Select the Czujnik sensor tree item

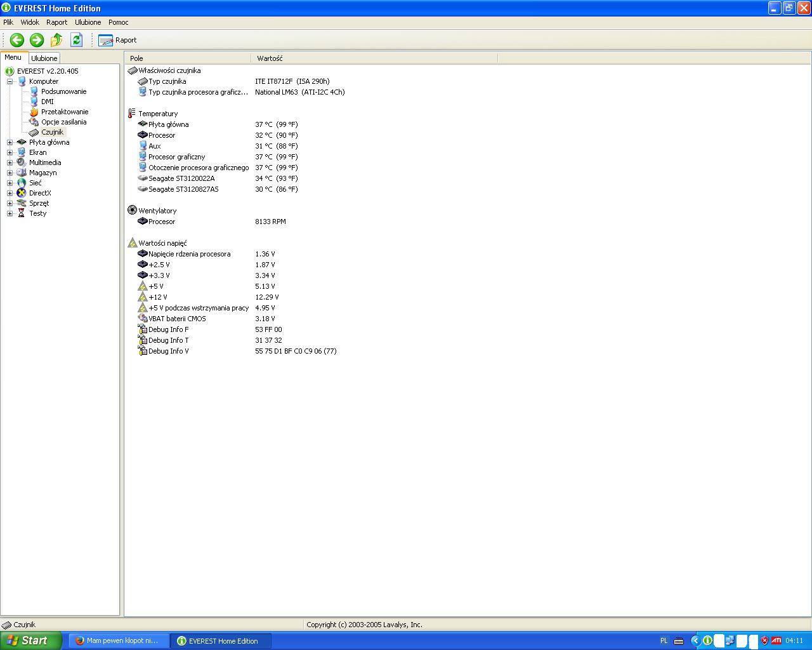(52, 132)
